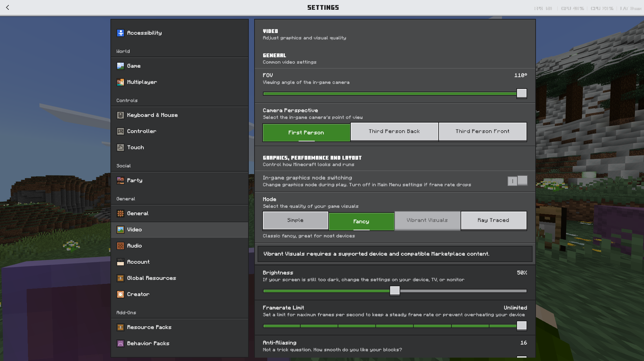Choose Ray Traced graphics mode
Screen dimensions: 644x361
point(494,220)
